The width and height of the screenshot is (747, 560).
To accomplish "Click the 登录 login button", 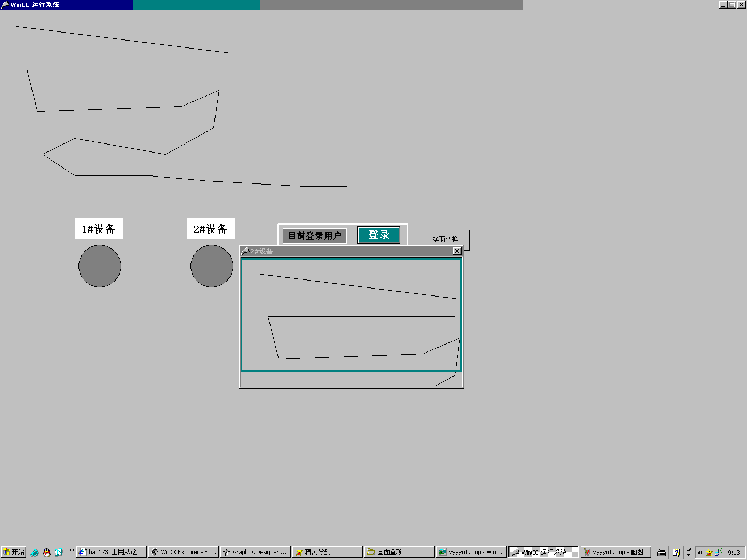I will pyautogui.click(x=379, y=235).
